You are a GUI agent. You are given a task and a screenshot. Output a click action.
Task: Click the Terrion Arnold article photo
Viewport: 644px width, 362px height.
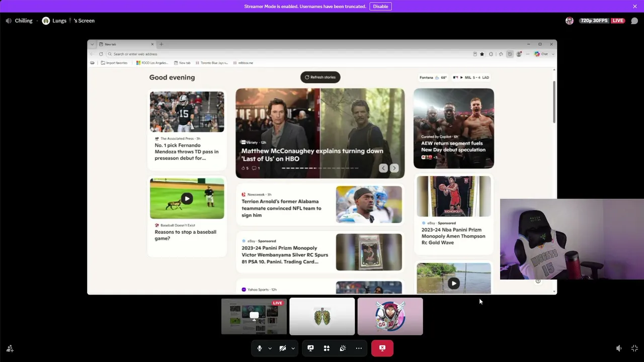click(369, 204)
